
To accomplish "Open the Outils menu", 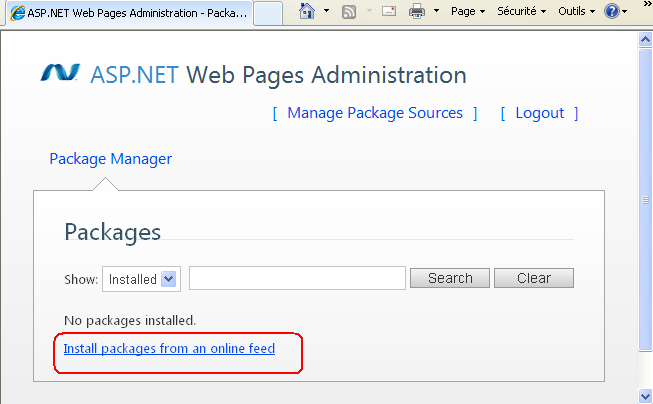I will 576,12.
